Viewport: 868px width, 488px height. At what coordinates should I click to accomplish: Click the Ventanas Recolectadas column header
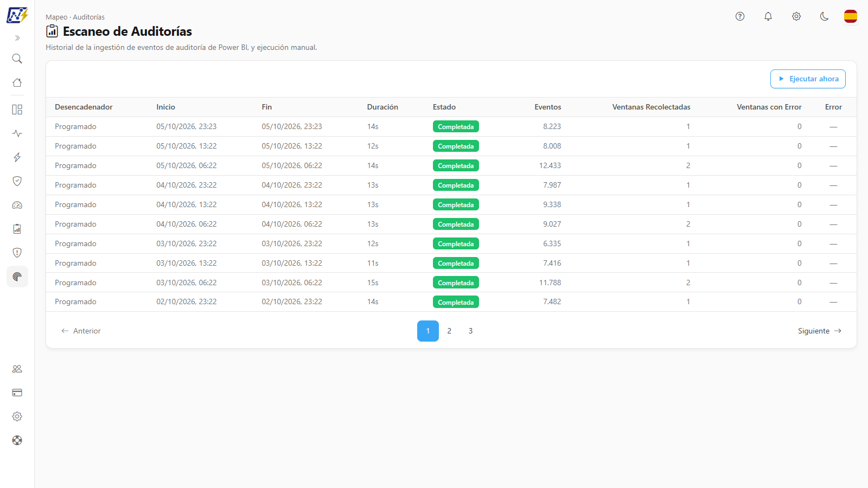[x=651, y=107]
